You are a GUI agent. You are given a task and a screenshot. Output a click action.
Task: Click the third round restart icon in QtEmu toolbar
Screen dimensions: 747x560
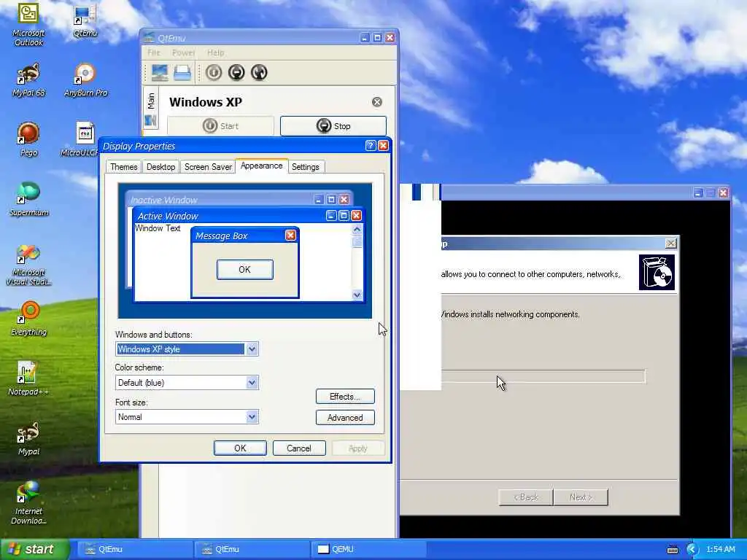(x=259, y=72)
